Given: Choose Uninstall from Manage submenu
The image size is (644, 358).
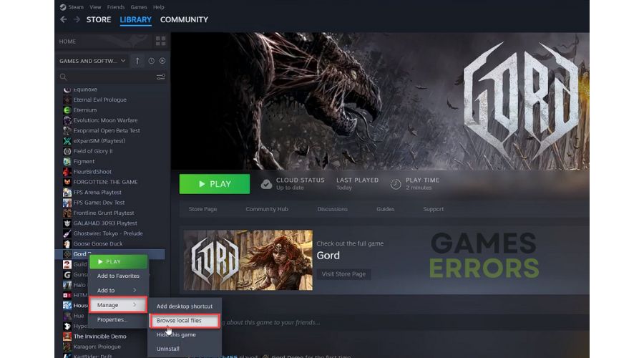Looking at the screenshot, I should pyautogui.click(x=185, y=349).
